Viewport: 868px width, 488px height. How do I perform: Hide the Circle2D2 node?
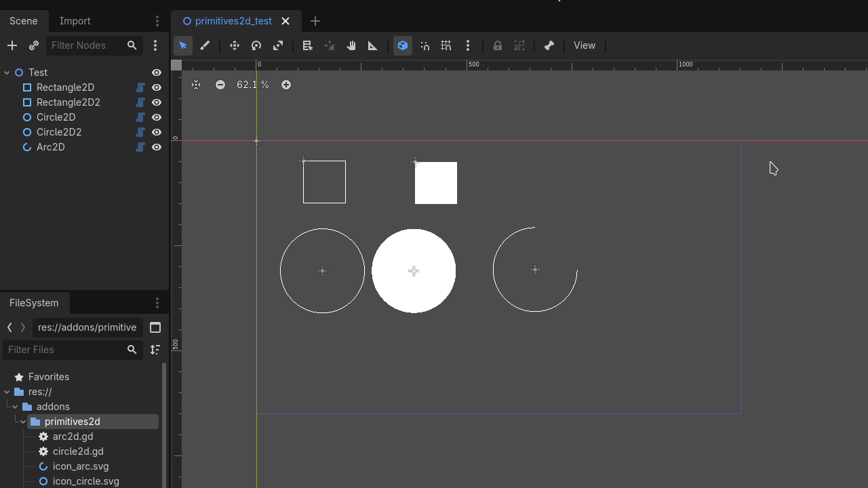point(157,132)
